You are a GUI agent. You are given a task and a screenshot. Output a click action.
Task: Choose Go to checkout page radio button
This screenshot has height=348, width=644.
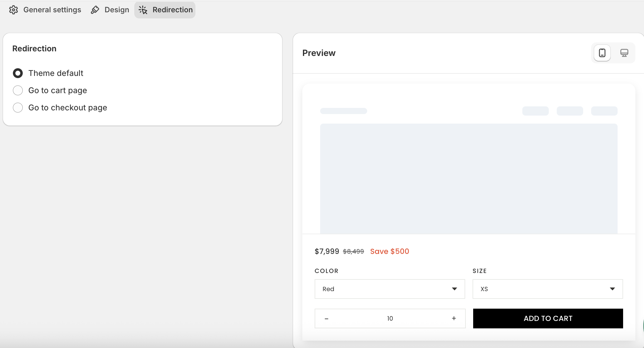point(18,108)
